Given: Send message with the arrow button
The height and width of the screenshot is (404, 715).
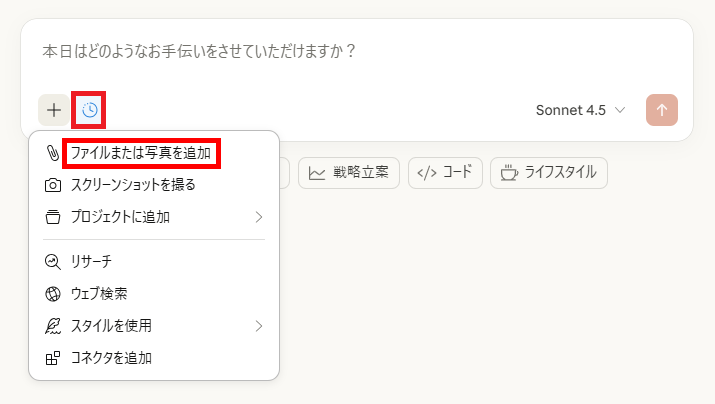Looking at the screenshot, I should click(662, 110).
